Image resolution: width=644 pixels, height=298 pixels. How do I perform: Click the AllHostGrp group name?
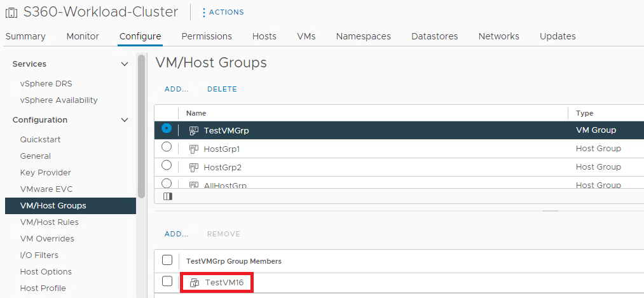tap(225, 186)
